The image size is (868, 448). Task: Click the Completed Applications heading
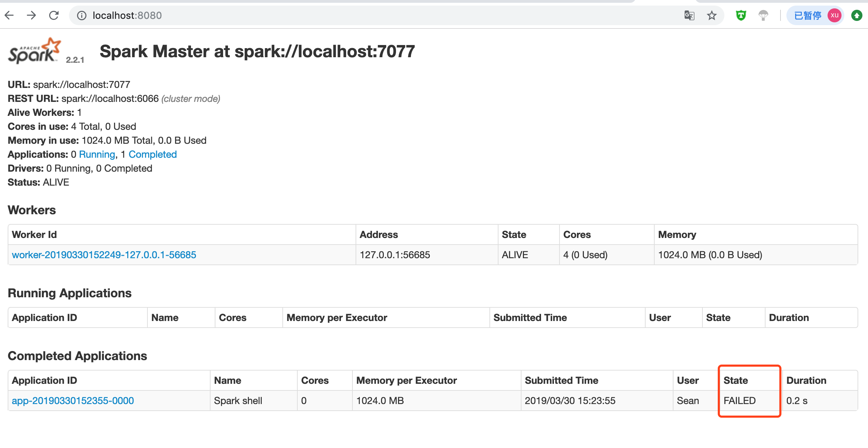(x=77, y=356)
